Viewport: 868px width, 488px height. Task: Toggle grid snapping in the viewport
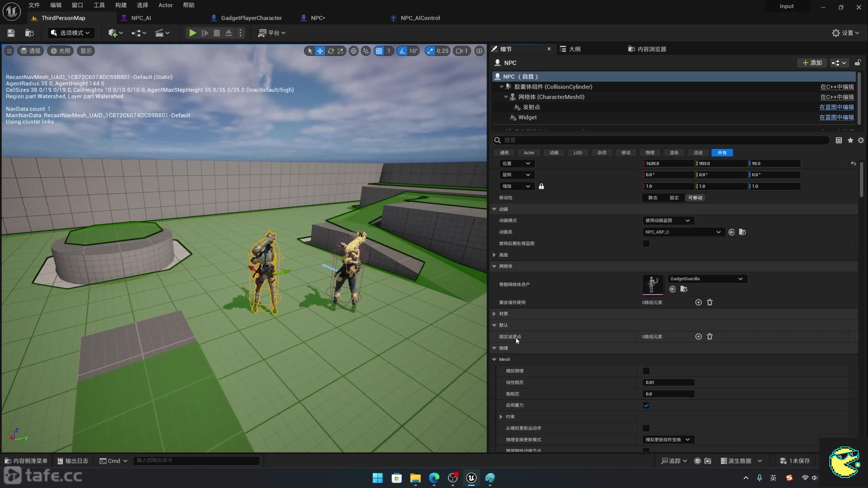[x=379, y=51]
